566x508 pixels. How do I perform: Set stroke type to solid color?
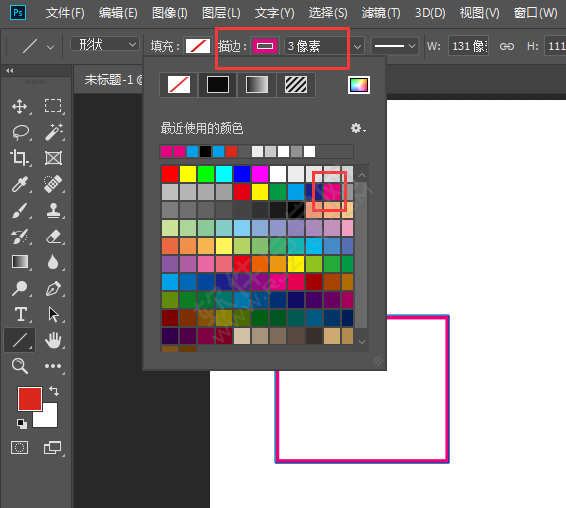click(218, 85)
